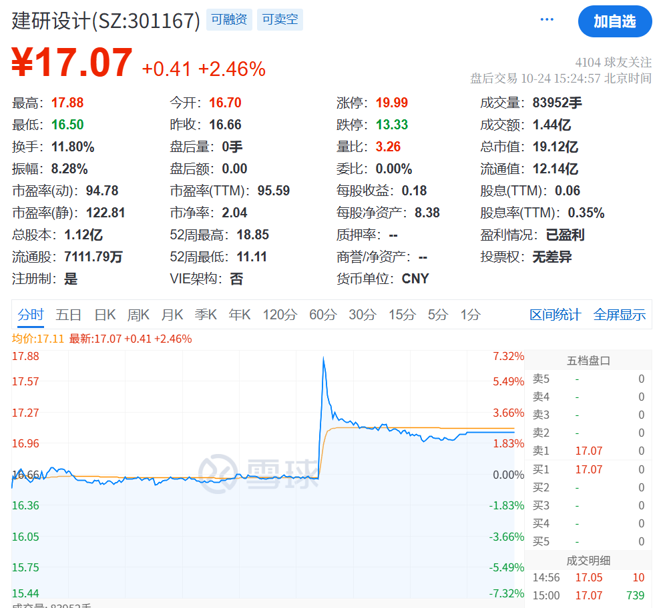
Task: Open the 月K chart tab
Action: tap(173, 314)
